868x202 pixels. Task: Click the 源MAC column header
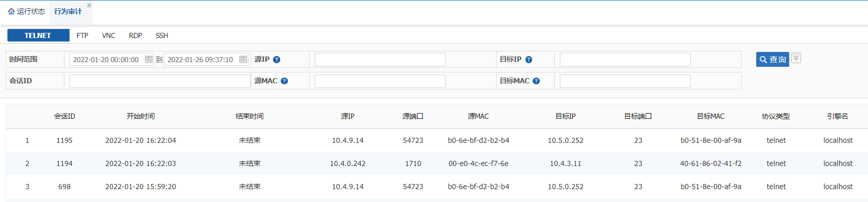(479, 117)
